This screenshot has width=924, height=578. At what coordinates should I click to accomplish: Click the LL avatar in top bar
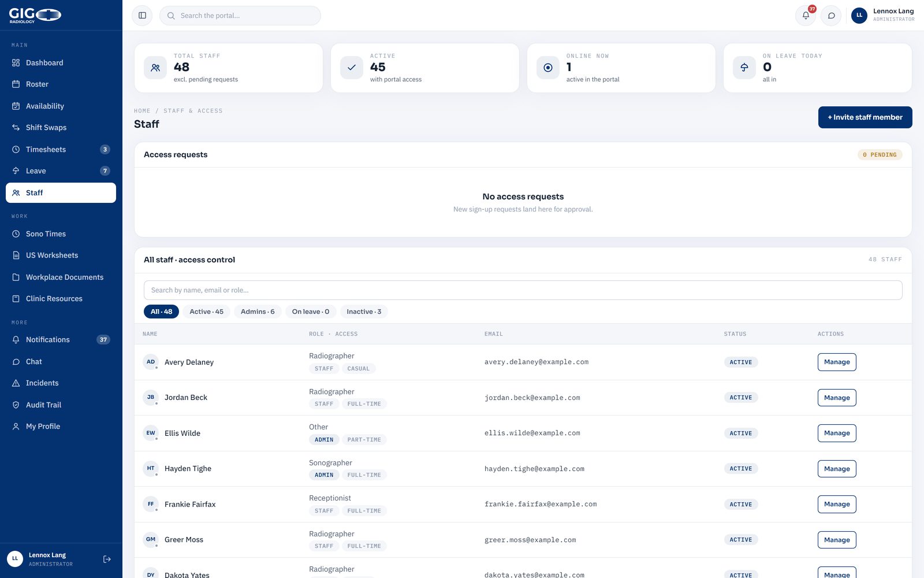point(859,16)
